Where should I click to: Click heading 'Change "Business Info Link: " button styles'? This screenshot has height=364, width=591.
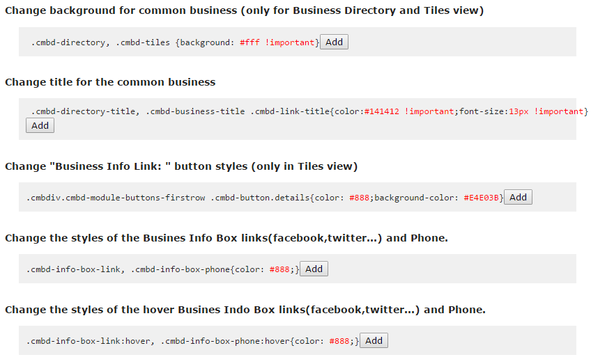tap(181, 166)
